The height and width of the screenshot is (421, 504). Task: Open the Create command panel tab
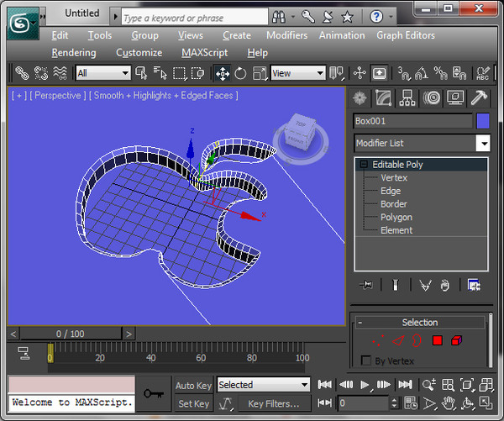(360, 97)
